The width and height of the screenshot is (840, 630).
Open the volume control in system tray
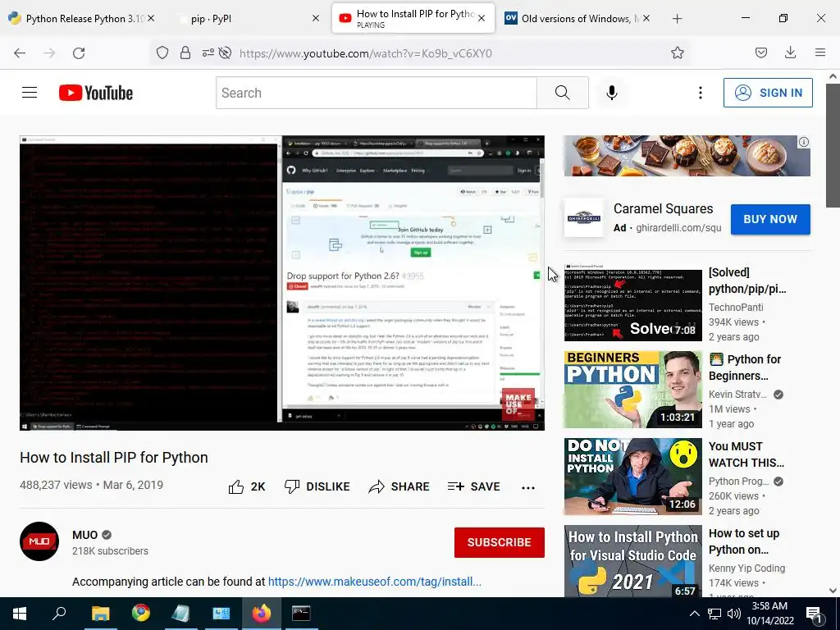(734, 614)
